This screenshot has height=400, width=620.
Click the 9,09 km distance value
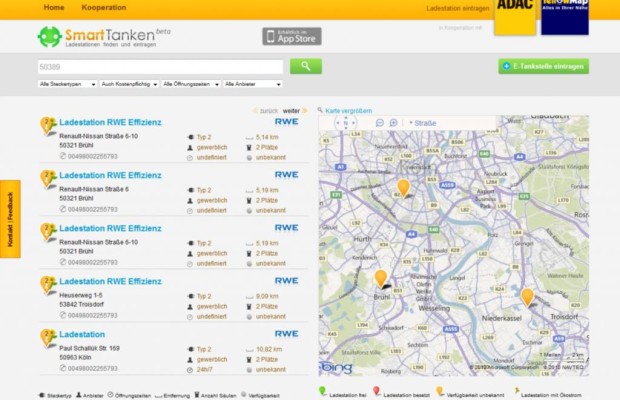tap(267, 296)
